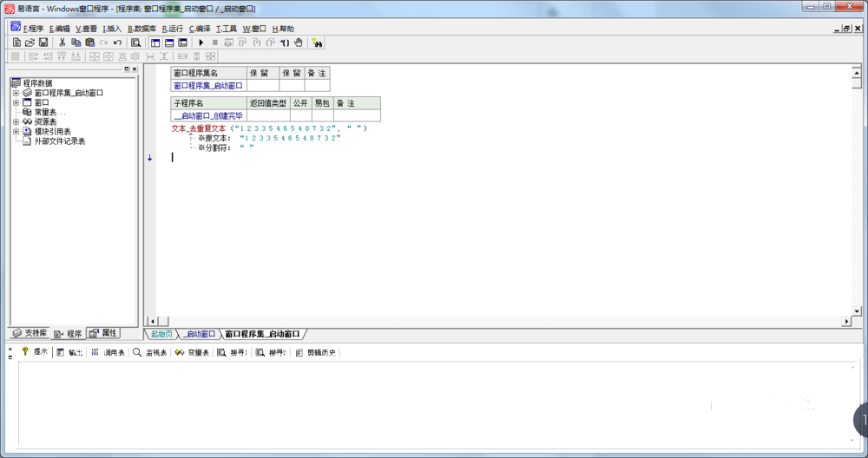Open the C.编译 menu
Screen dimensions: 868x458
(199, 29)
